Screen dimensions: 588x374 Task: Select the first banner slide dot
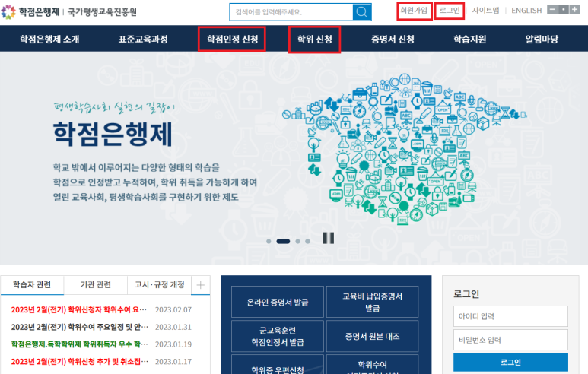tap(269, 241)
